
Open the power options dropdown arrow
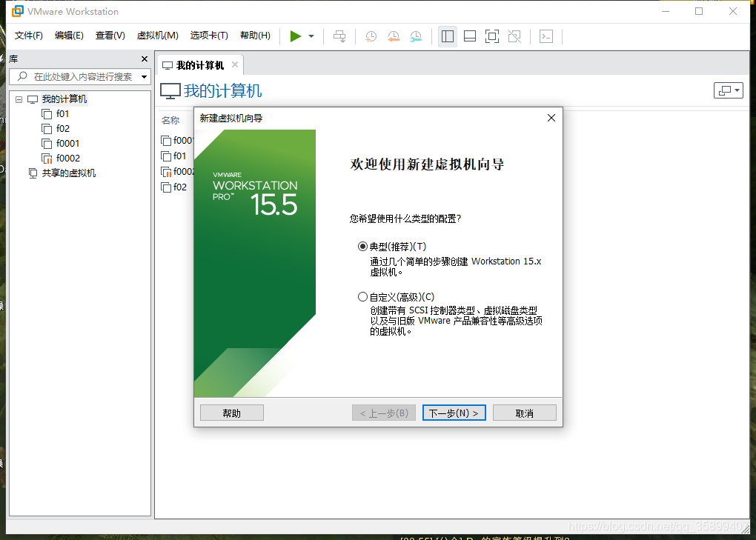(x=311, y=36)
